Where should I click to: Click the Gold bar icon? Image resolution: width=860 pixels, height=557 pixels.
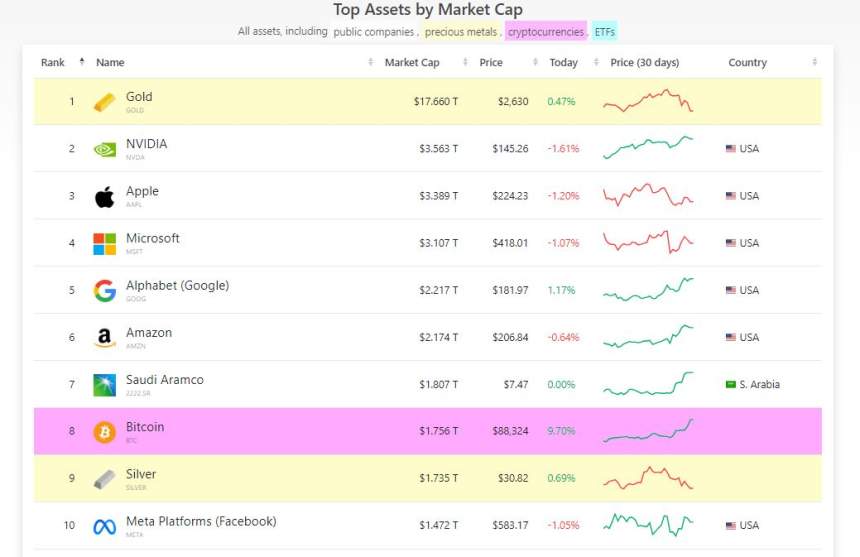click(104, 102)
